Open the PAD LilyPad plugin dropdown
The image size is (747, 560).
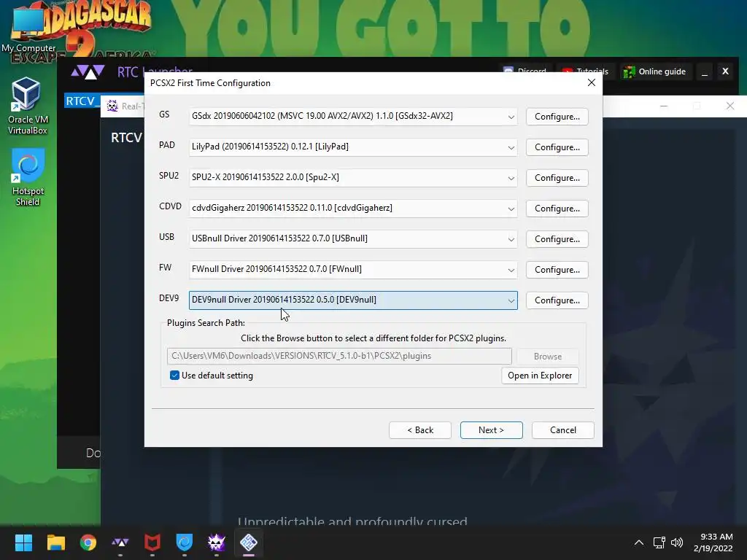353,147
